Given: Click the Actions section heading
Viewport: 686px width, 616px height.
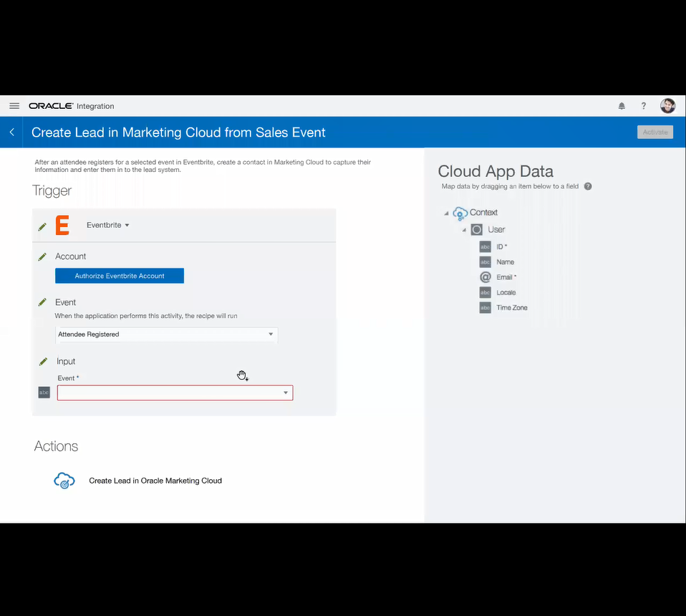Looking at the screenshot, I should click(x=56, y=446).
